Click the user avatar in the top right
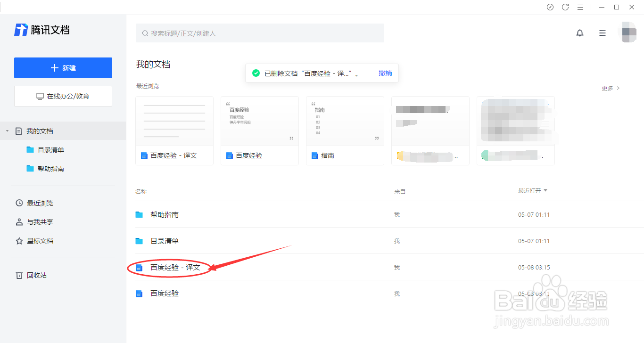Viewport: 644px width, 343px height. 627,32
